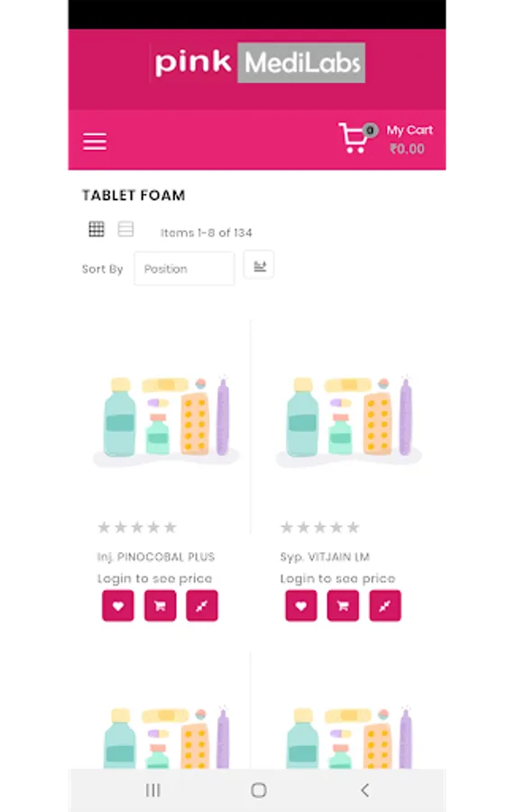Switch to grid view layout

point(97,228)
